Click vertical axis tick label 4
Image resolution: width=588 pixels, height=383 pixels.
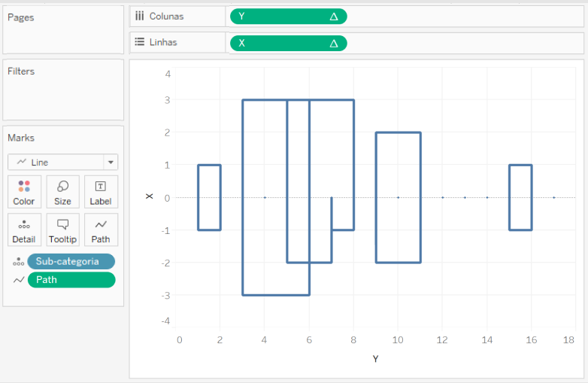click(168, 74)
